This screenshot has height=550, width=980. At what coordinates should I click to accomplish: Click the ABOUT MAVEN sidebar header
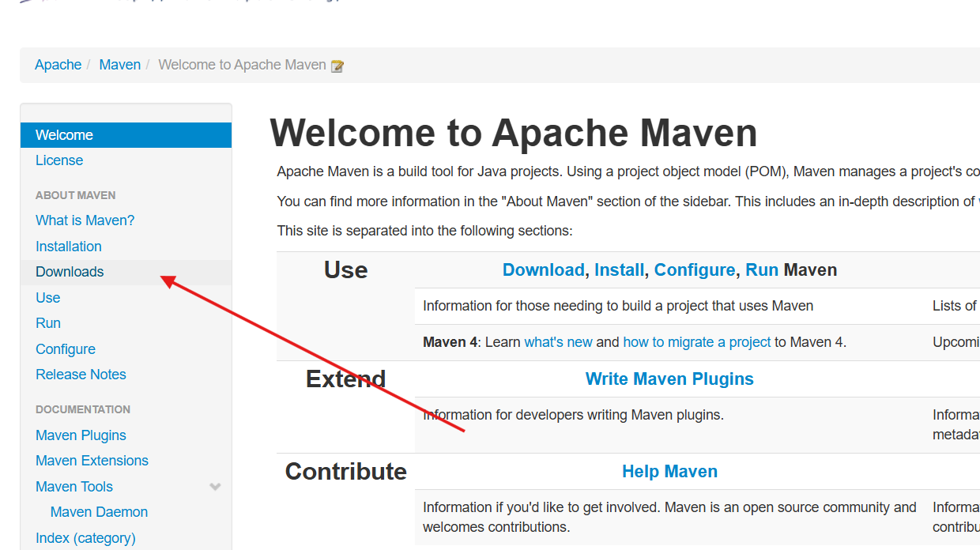(76, 195)
